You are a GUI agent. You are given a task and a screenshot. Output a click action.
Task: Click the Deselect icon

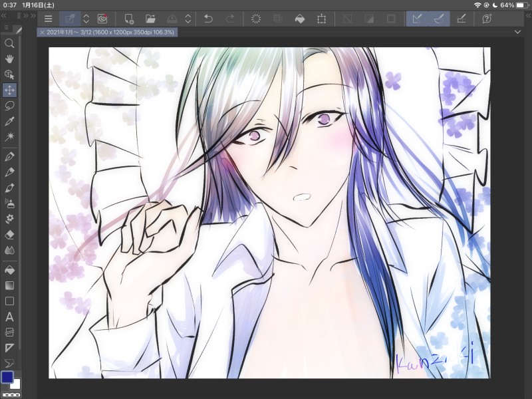coord(347,19)
